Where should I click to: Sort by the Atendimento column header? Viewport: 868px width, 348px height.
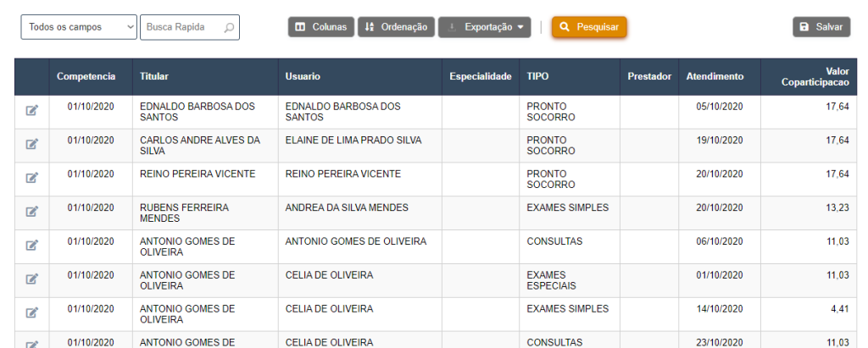pos(715,76)
